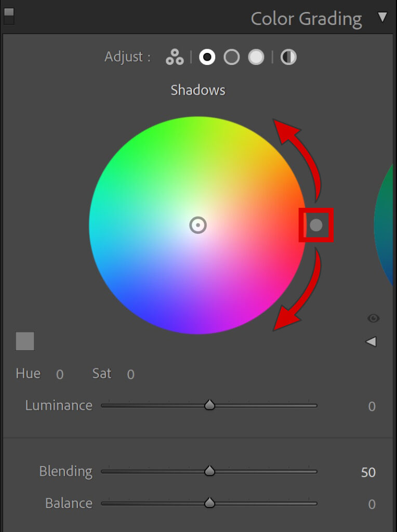The height and width of the screenshot is (532, 397).
Task: Click the Luminance slider handle
Action: pyautogui.click(x=210, y=405)
